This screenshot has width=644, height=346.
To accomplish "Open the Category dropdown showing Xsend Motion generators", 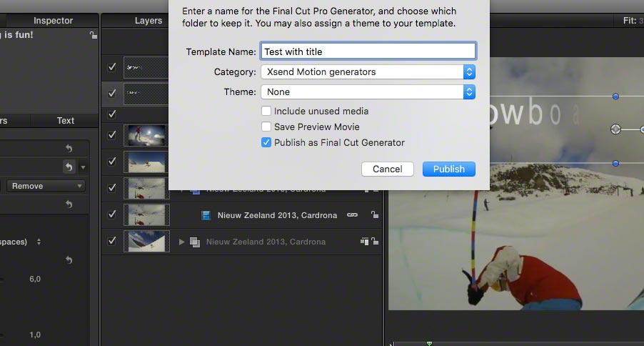I will (x=368, y=72).
